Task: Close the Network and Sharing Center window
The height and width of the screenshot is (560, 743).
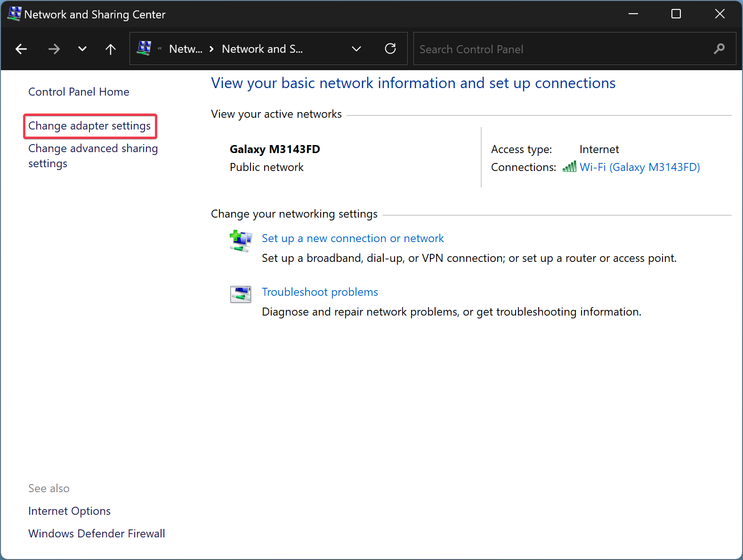Action: tap(719, 14)
